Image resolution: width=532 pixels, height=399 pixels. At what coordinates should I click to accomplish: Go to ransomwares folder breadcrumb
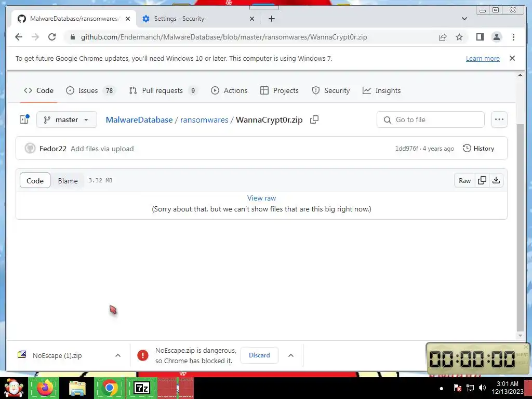204,120
